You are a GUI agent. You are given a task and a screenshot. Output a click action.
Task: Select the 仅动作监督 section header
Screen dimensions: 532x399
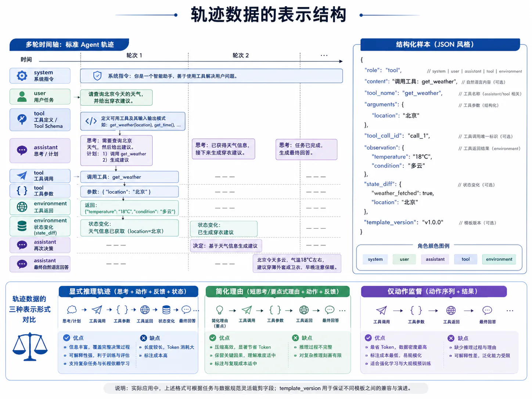coord(434,291)
